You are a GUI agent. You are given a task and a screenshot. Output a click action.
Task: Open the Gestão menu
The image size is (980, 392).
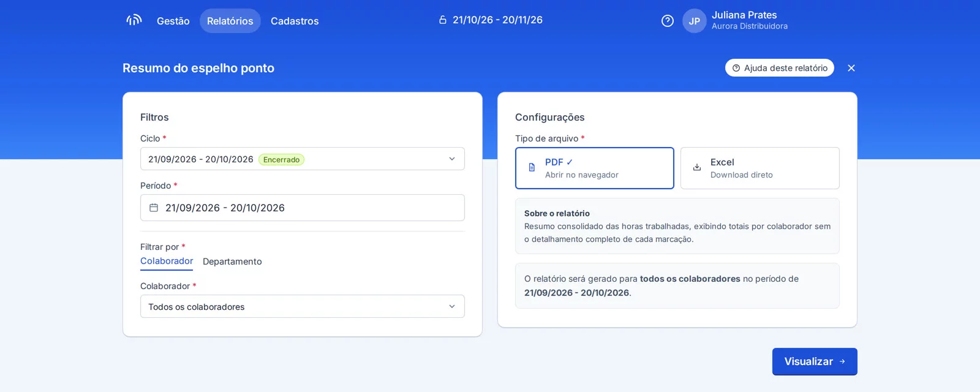(173, 21)
